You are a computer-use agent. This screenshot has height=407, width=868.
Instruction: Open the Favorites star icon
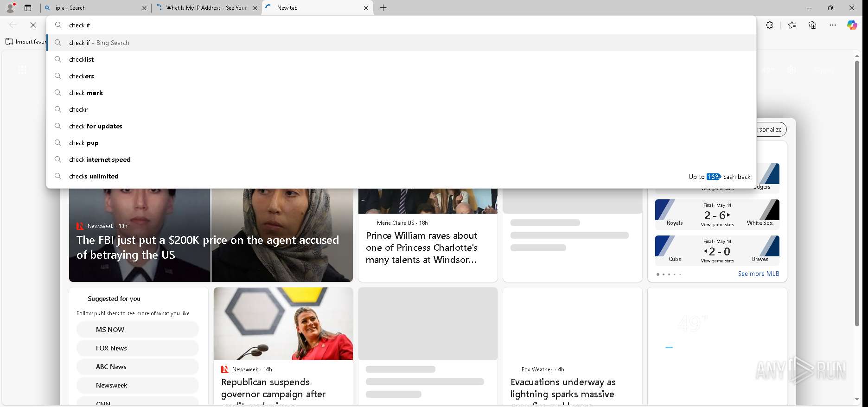pos(792,25)
